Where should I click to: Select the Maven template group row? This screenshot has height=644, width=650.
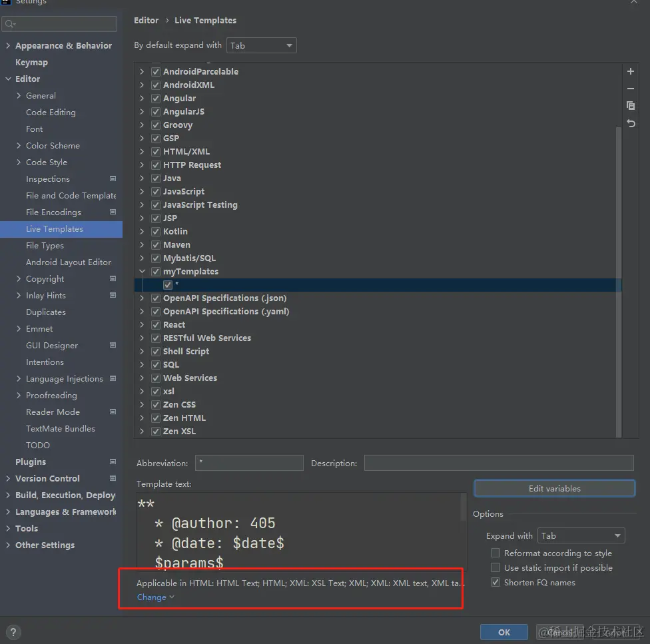[x=176, y=245]
